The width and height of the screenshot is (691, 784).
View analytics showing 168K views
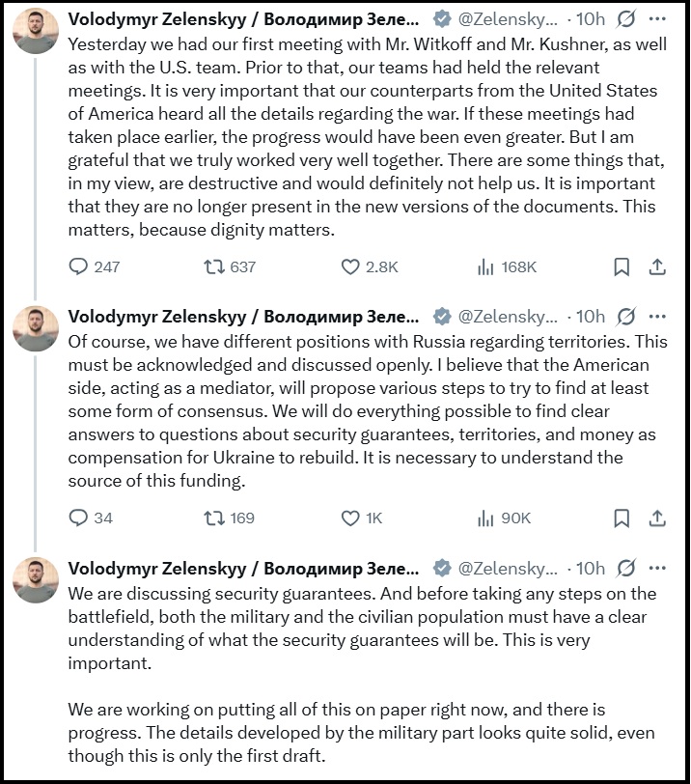point(485,266)
